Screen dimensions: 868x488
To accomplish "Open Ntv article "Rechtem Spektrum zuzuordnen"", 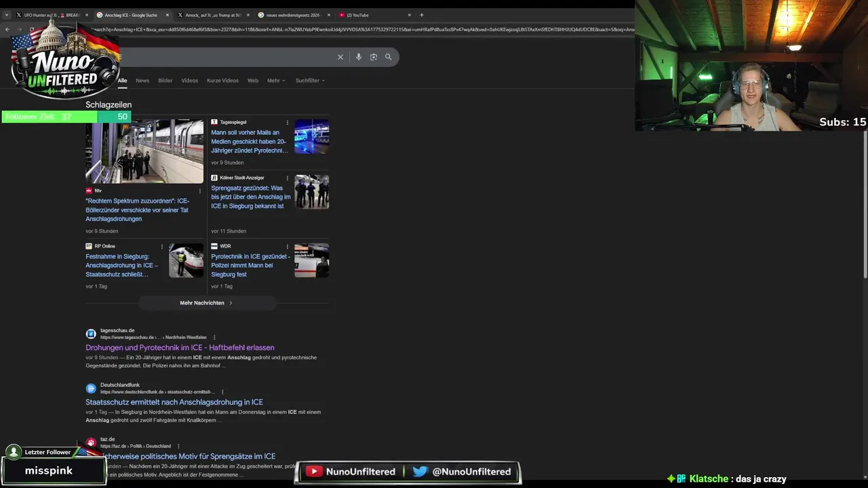I will pyautogui.click(x=138, y=210).
